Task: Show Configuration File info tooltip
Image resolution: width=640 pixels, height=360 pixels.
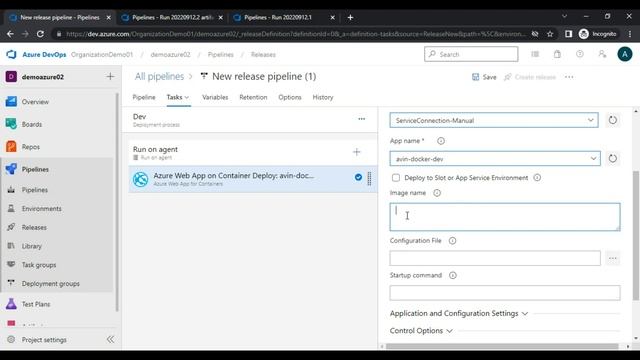Action: 452,240
